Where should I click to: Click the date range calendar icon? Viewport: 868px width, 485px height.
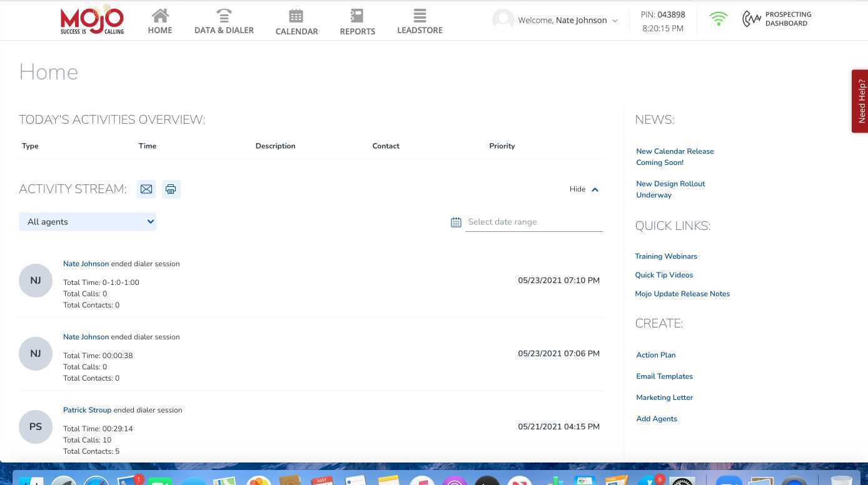point(456,222)
